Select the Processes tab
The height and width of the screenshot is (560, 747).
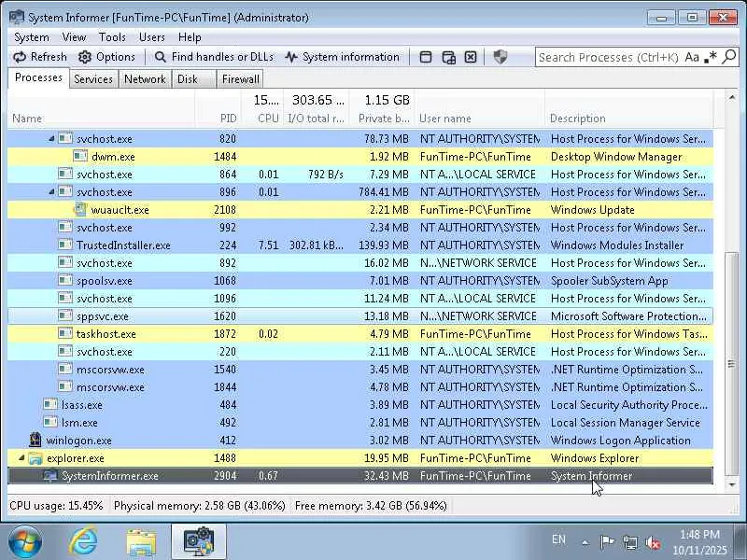tap(38, 77)
